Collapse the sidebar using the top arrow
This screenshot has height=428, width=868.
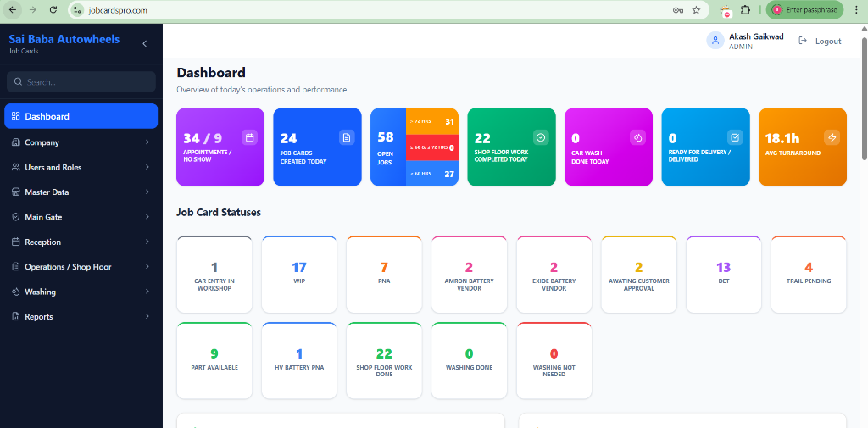(144, 43)
